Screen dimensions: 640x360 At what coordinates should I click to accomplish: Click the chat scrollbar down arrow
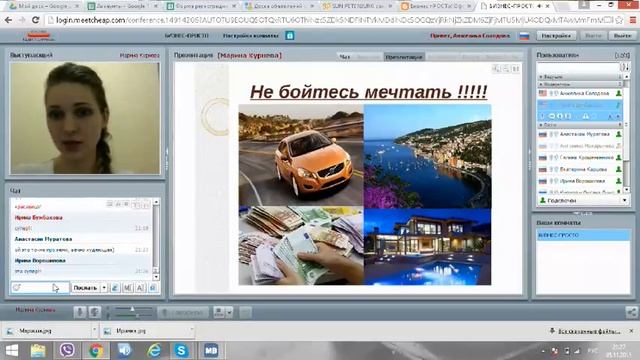pos(156,277)
